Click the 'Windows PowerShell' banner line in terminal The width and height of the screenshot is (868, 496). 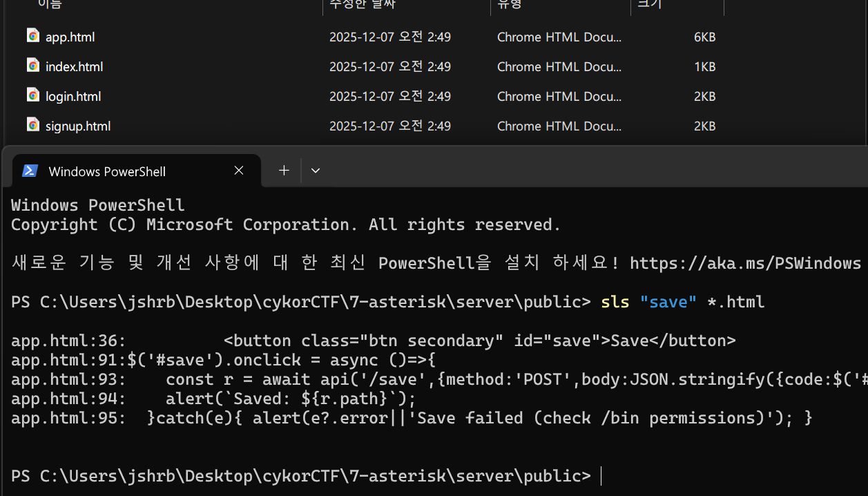pos(98,205)
